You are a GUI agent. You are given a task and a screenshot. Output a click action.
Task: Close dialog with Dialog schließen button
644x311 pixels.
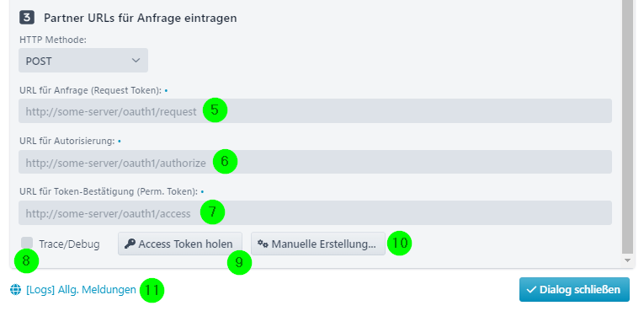click(x=574, y=290)
